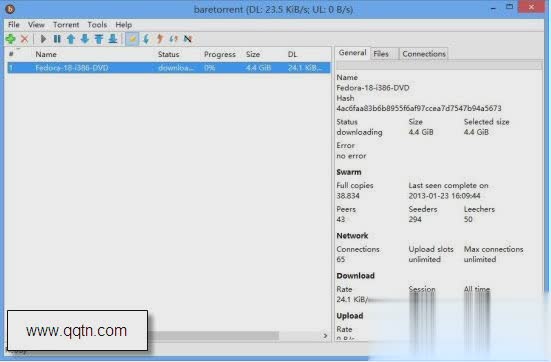Sort torrent list by Progress column
The height and width of the screenshot is (362, 551).
(220, 54)
